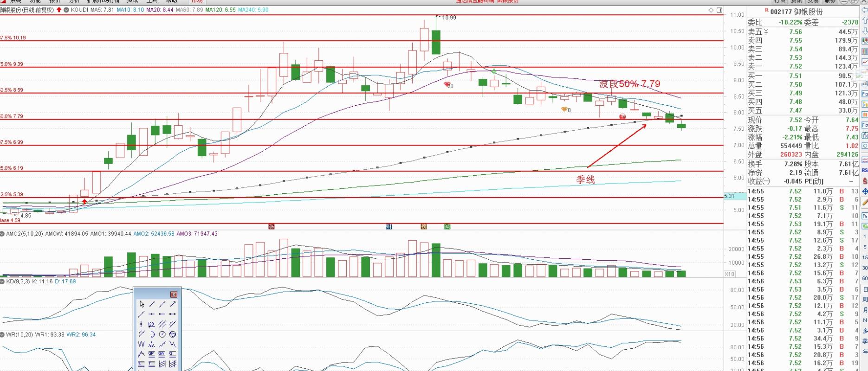Pick the arrow line drawing tool

coord(173,304)
